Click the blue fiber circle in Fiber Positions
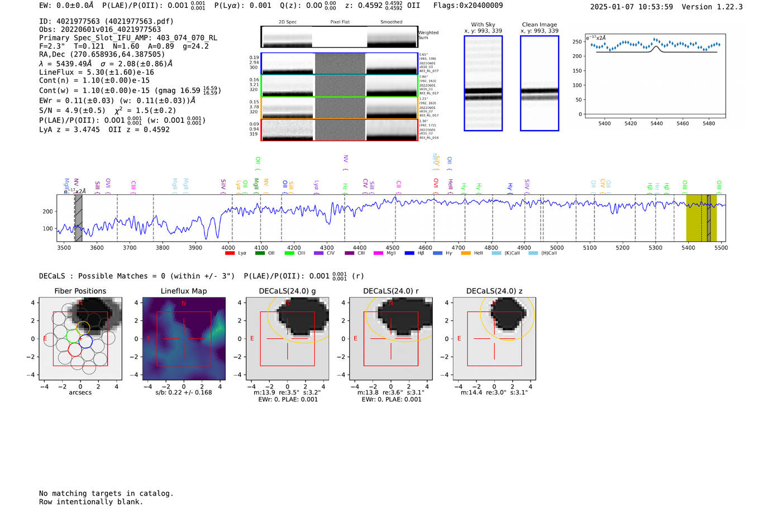The image size is (782, 532). (x=85, y=341)
